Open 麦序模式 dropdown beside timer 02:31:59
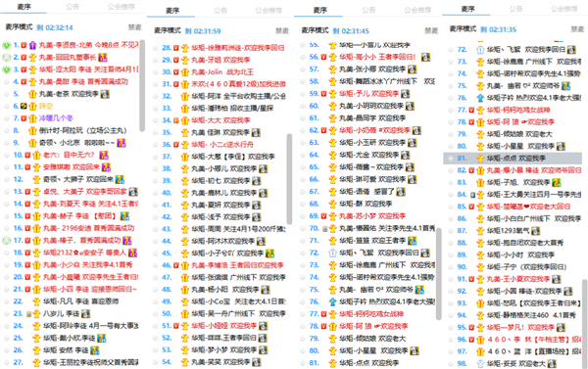 click(x=168, y=30)
